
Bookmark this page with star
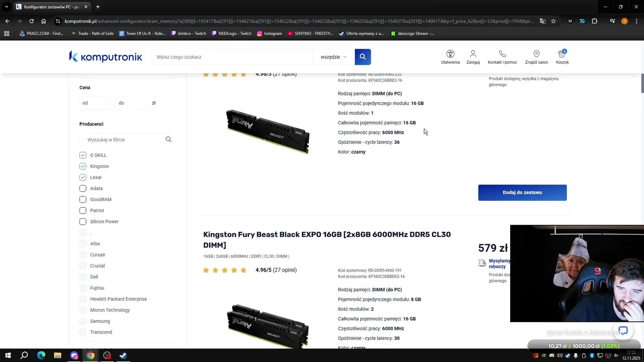[x=553, y=21]
